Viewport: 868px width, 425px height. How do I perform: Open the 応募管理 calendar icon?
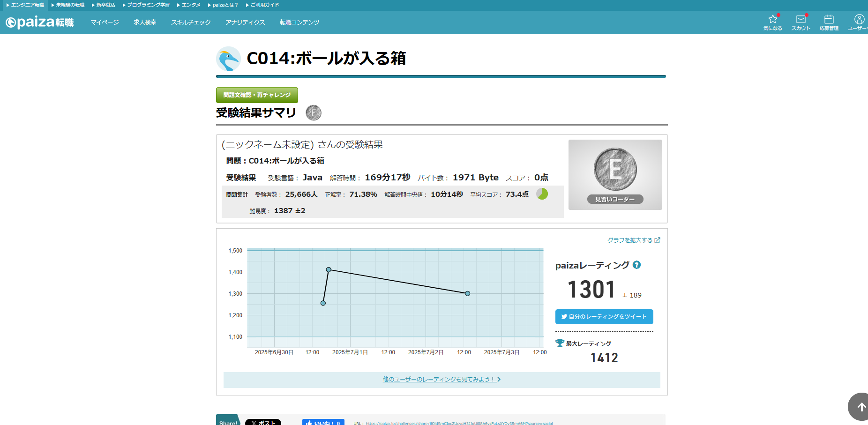(x=829, y=22)
